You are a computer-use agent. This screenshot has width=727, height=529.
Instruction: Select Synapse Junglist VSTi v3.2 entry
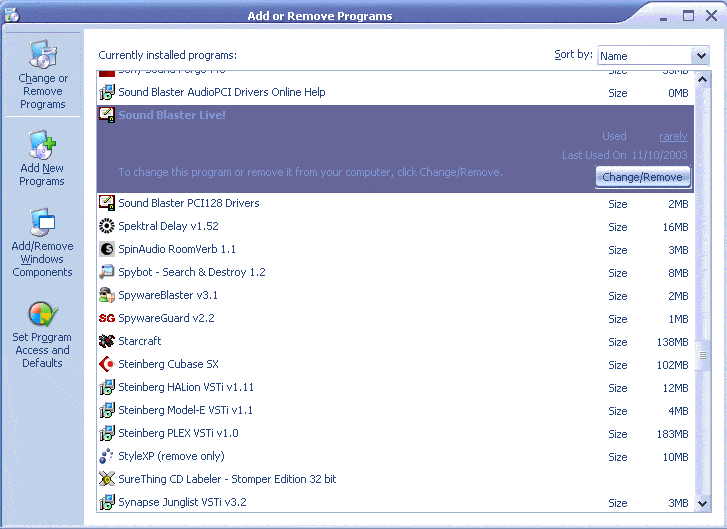click(x=395, y=502)
